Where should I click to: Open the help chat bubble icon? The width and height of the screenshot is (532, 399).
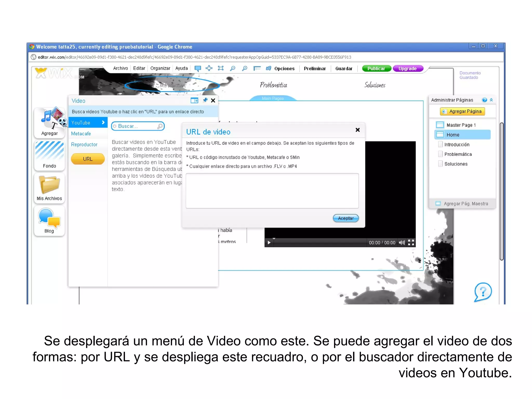(483, 292)
